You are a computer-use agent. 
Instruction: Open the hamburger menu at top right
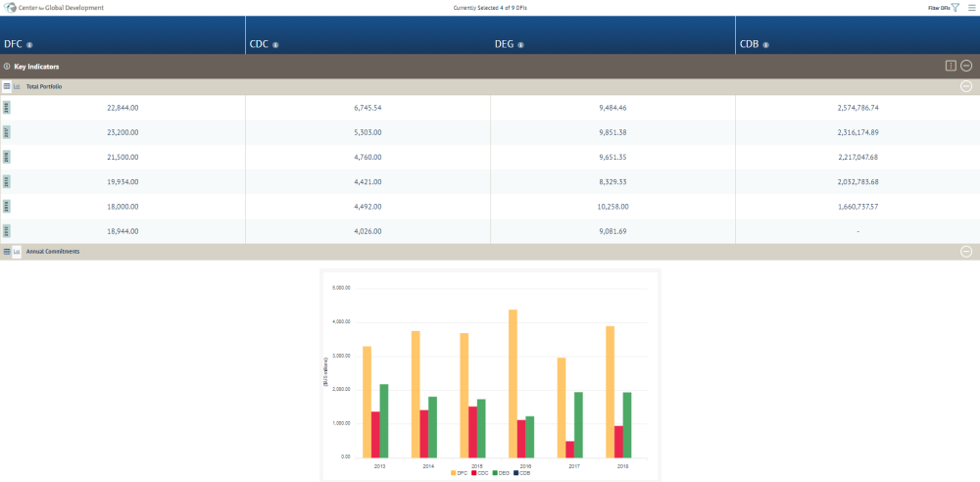click(x=971, y=8)
